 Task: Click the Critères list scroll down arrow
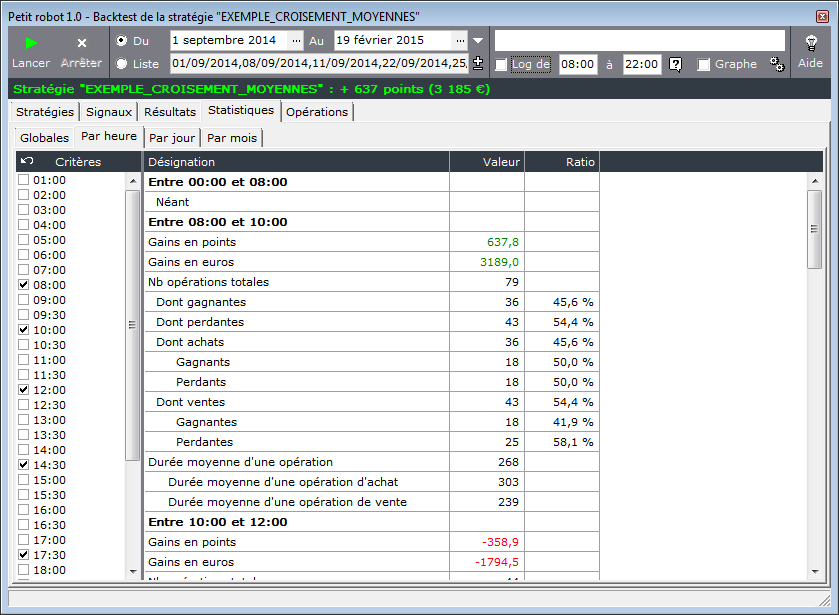[133, 572]
